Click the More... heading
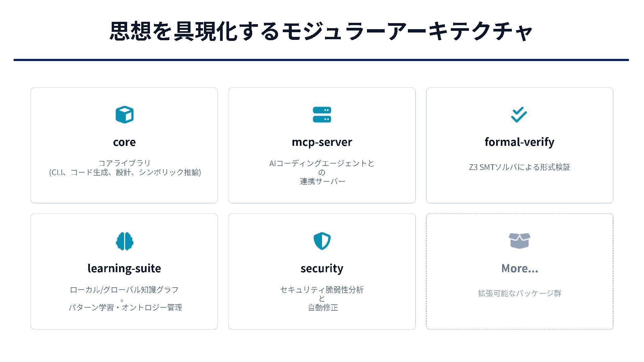 520,268
